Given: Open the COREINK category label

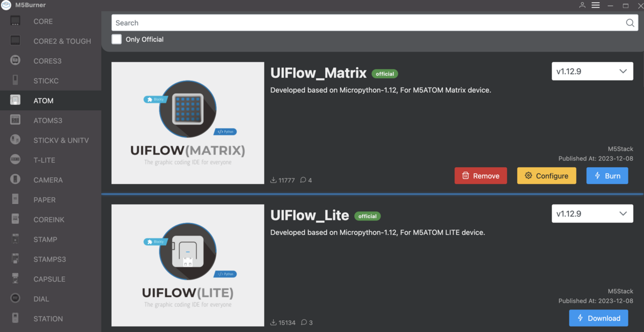Looking at the screenshot, I should (x=49, y=220).
